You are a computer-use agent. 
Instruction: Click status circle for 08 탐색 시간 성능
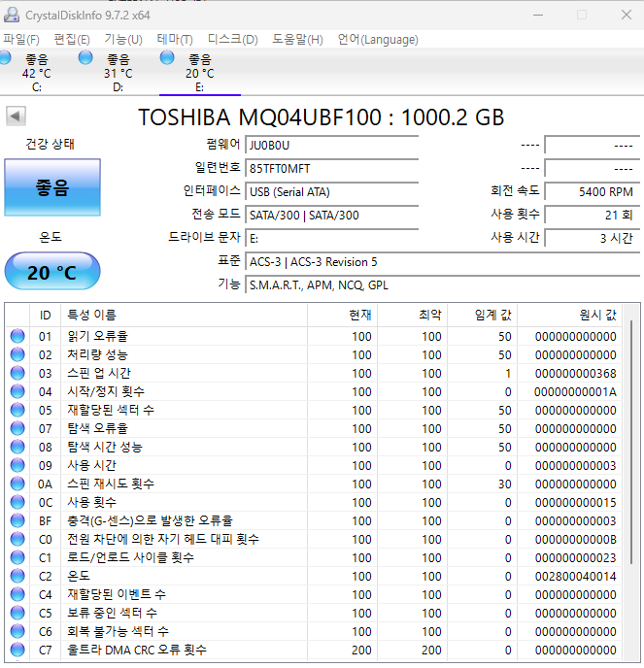pos(17,447)
